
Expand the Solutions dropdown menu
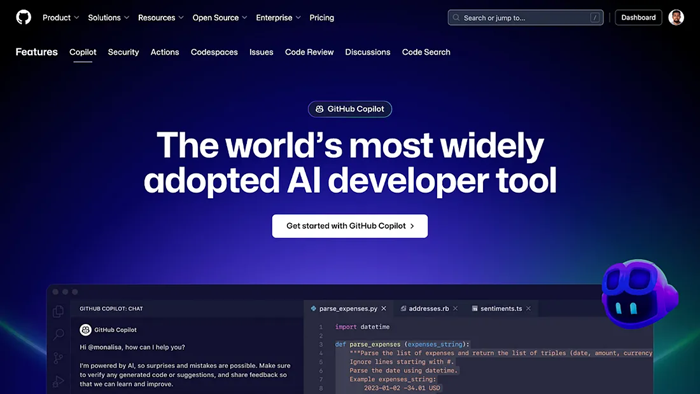[x=108, y=17]
